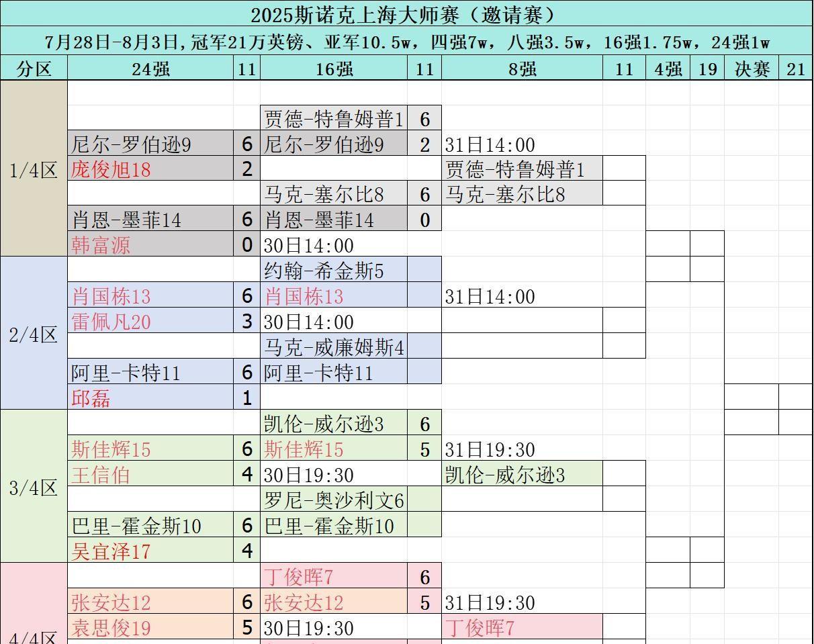The height and width of the screenshot is (644, 814).
Task: Click 阿里-卡特11 in the 24强 column
Action: (150, 371)
